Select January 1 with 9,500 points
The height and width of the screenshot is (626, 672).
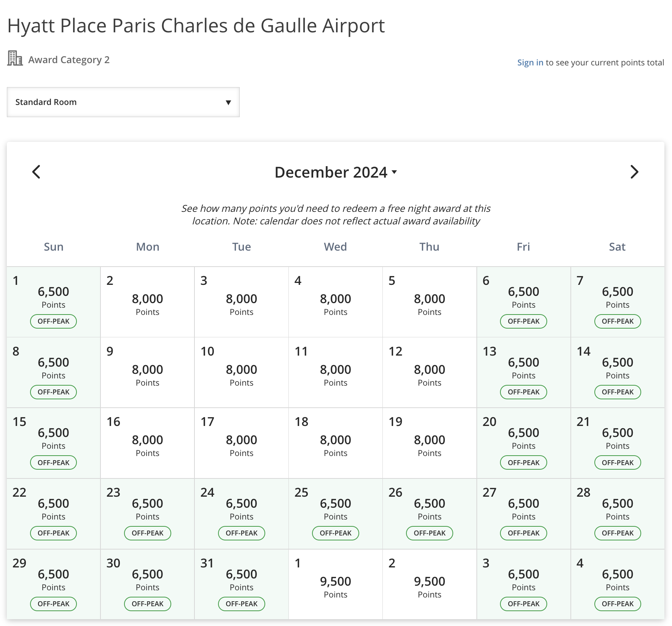[336, 584]
